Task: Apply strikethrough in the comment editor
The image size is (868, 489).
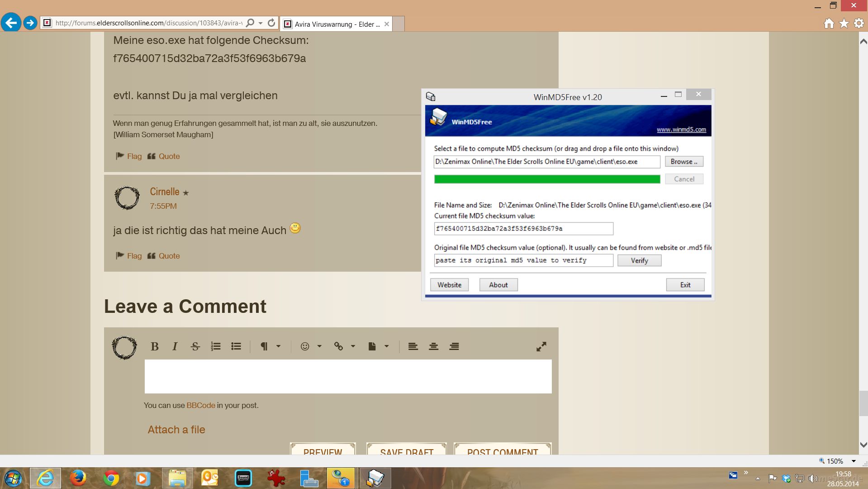Action: 195,346
